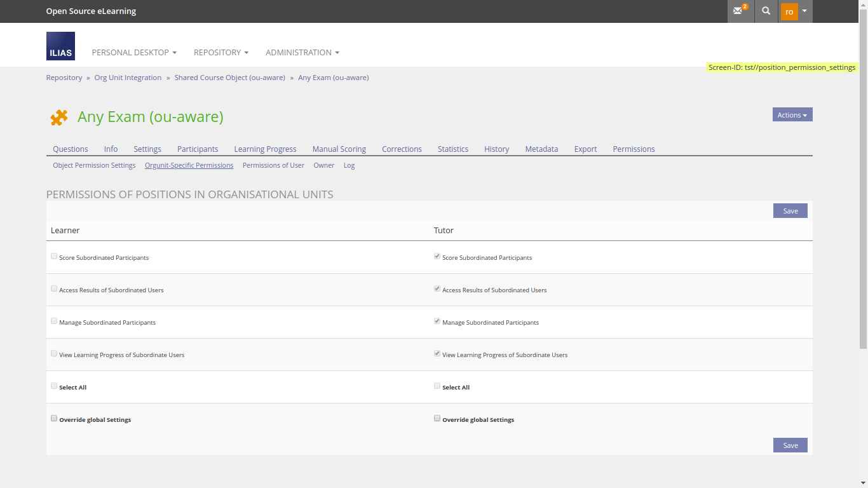The width and height of the screenshot is (868, 488).
Task: Click the orange 'ro' user avatar
Action: click(x=789, y=11)
